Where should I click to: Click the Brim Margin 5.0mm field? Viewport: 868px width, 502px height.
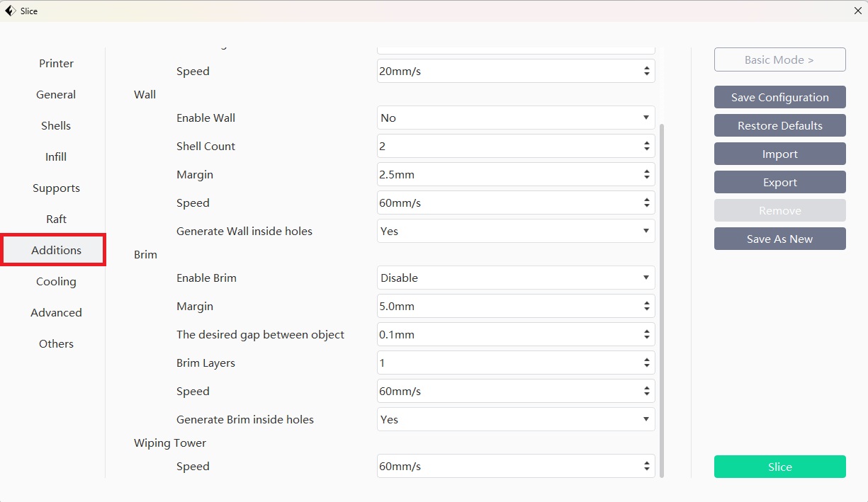click(507, 306)
